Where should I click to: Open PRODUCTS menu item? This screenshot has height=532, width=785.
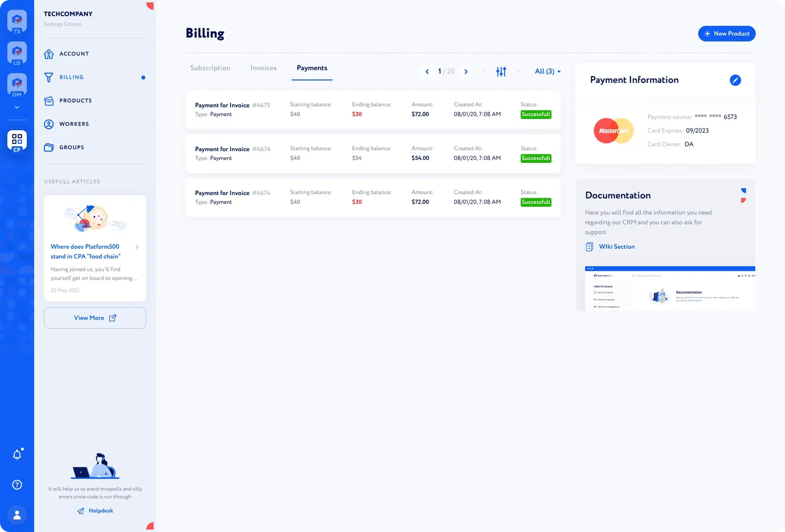[x=76, y=101]
